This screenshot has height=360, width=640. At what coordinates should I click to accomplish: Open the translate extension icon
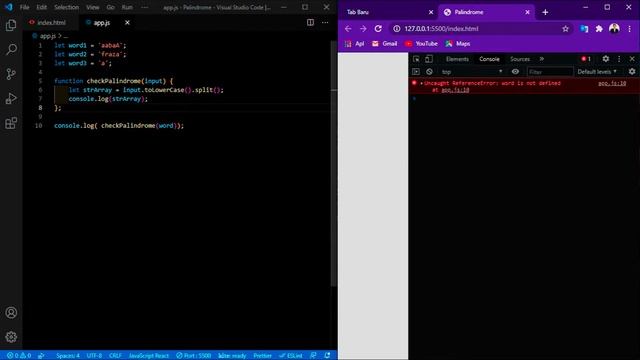coord(584,29)
